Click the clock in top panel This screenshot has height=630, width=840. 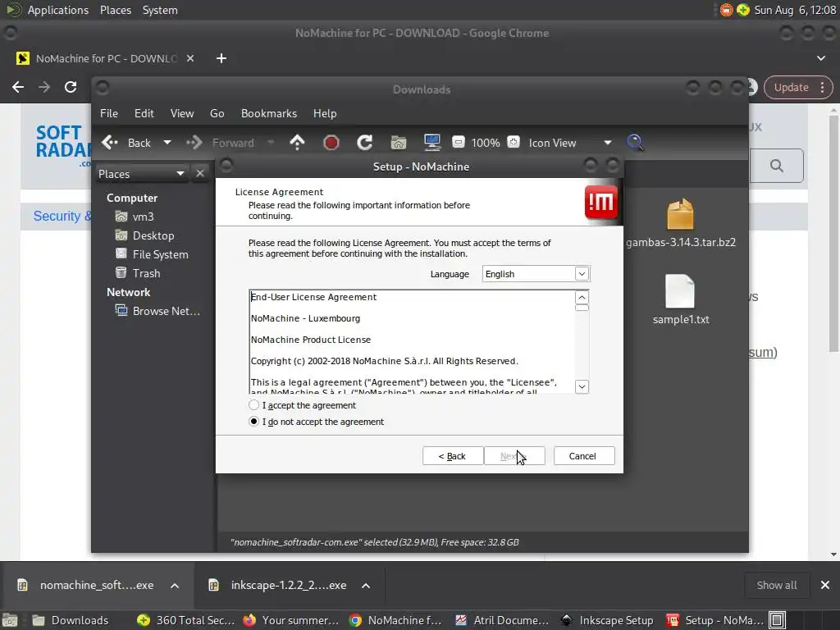click(x=795, y=10)
